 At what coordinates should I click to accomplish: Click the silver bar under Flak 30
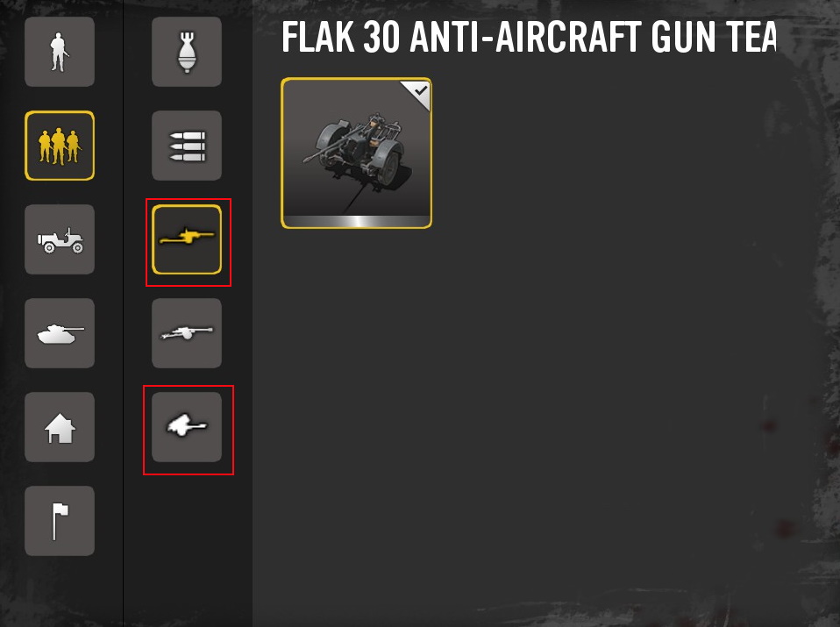pos(356,221)
